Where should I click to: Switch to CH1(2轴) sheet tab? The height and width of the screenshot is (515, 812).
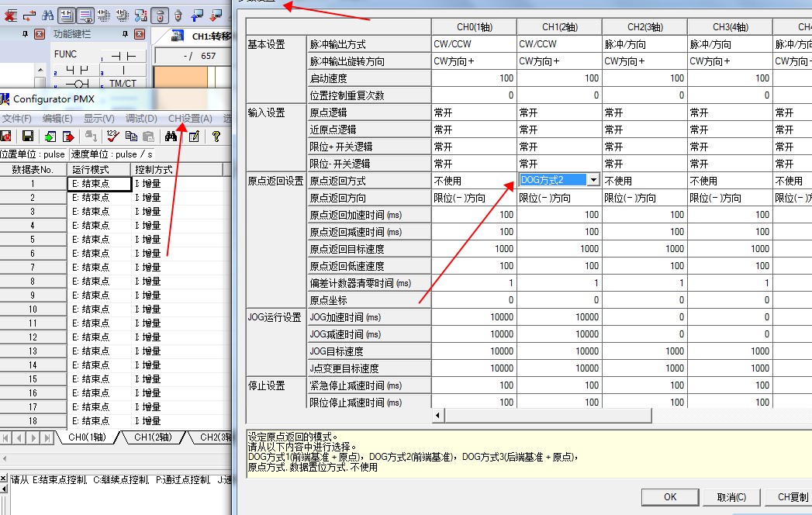click(x=152, y=437)
